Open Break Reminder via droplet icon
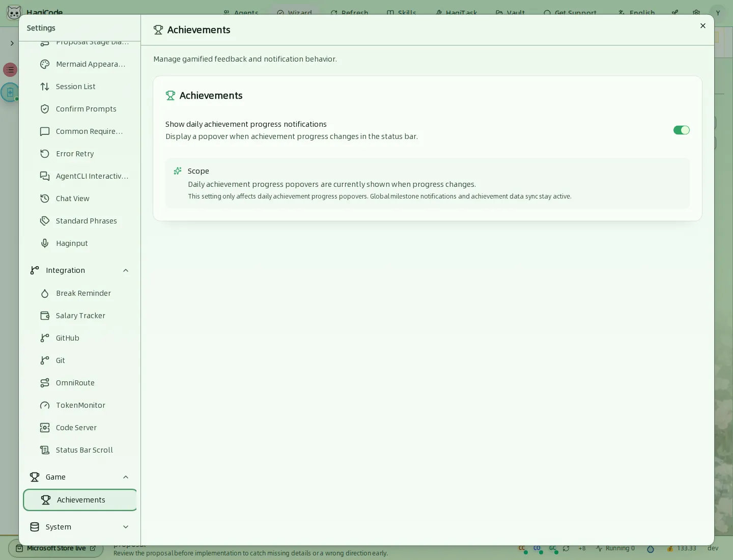This screenshot has height=560, width=733. point(45,293)
